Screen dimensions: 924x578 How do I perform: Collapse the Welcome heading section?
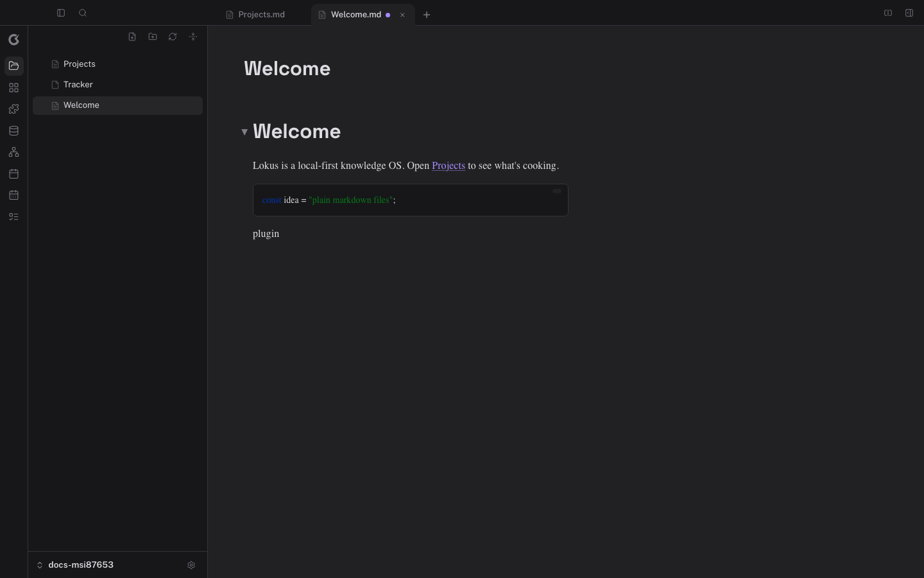point(244,132)
